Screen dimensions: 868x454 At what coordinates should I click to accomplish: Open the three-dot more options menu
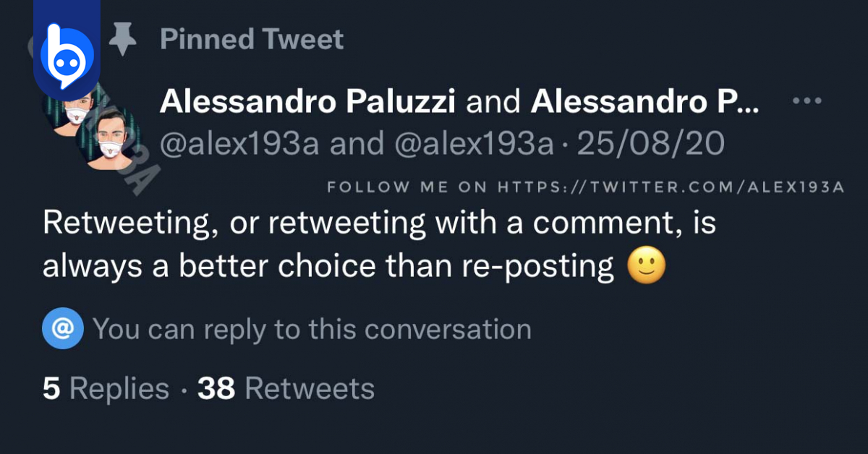807,102
